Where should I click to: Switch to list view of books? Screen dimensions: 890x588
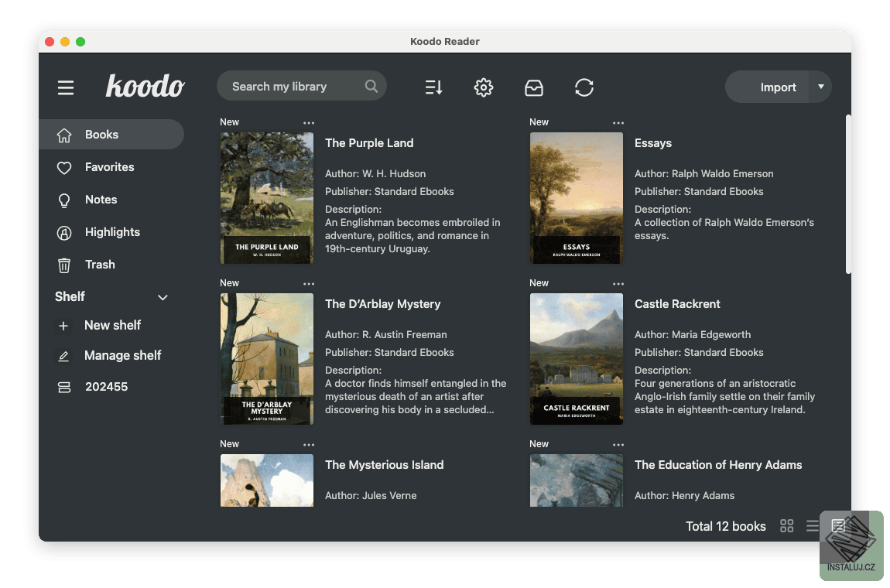tap(812, 525)
